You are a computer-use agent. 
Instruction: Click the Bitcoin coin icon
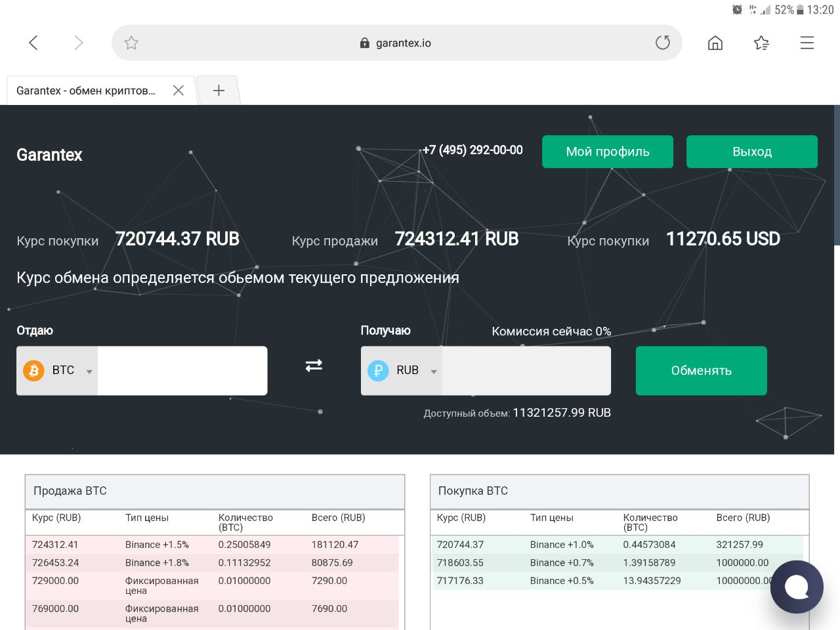34,371
